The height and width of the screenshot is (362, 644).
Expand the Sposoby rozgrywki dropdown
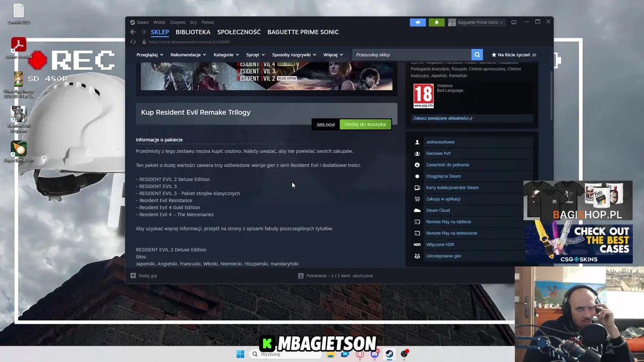[x=294, y=55]
